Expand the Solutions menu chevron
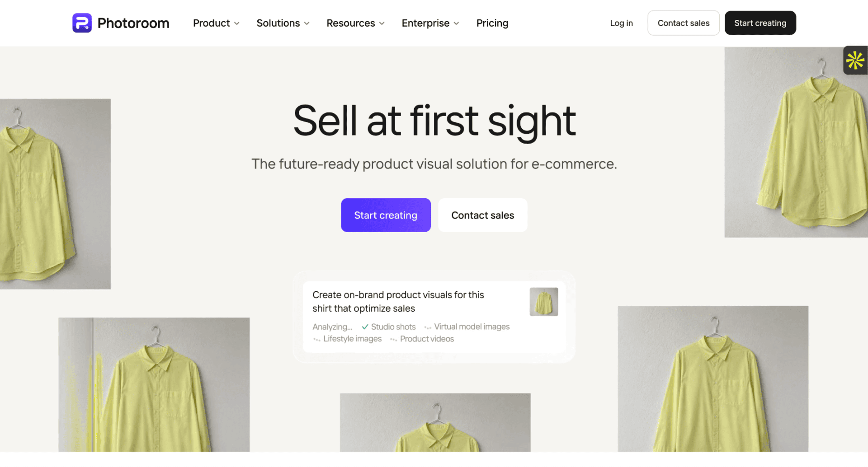Image resolution: width=868 pixels, height=467 pixels. [307, 23]
